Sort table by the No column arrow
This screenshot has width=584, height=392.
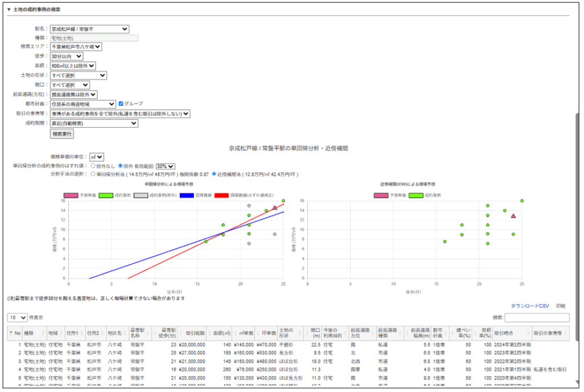click(10, 332)
